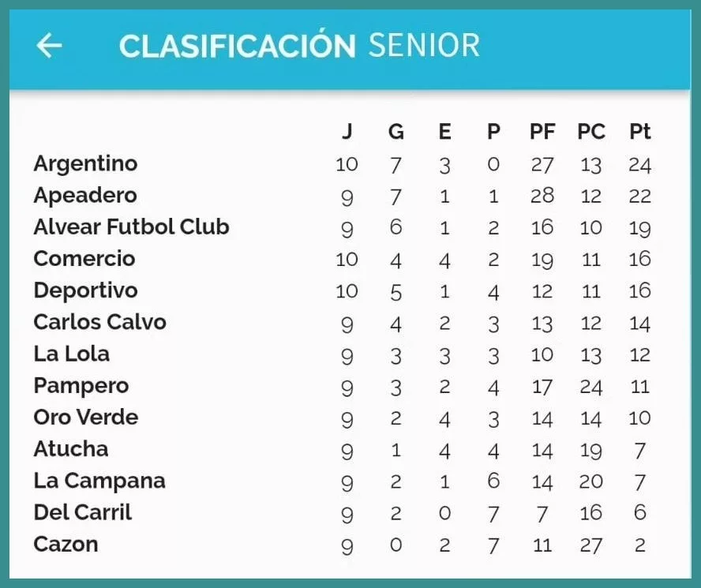This screenshot has height=588, width=701.
Task: Click on Alvear Futbol Club
Action: tap(131, 227)
